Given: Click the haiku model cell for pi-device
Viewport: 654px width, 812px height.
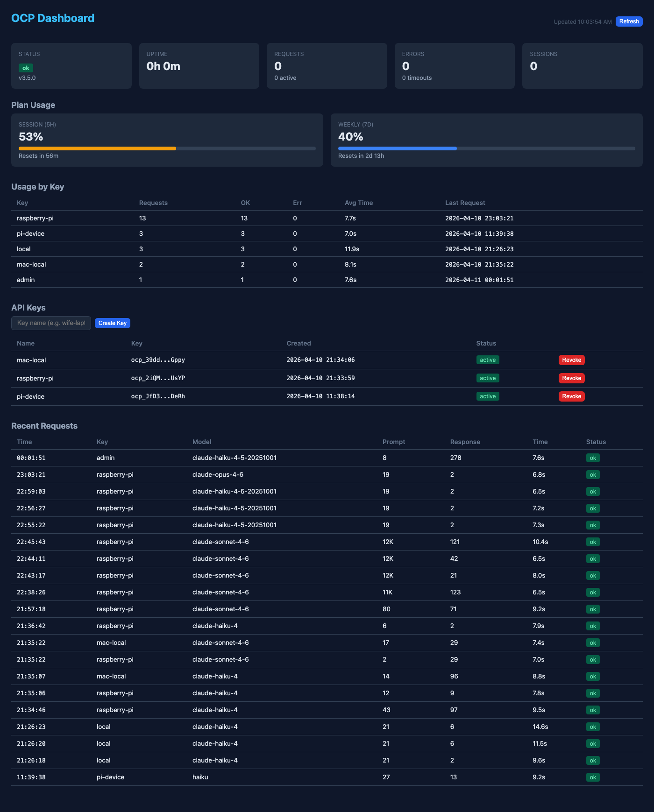Looking at the screenshot, I should (x=200, y=777).
